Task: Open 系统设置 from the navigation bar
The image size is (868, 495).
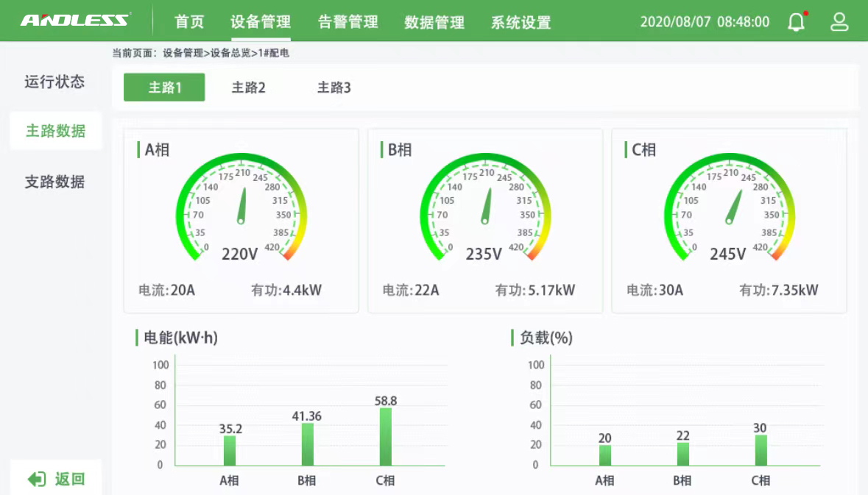Action: click(x=521, y=22)
